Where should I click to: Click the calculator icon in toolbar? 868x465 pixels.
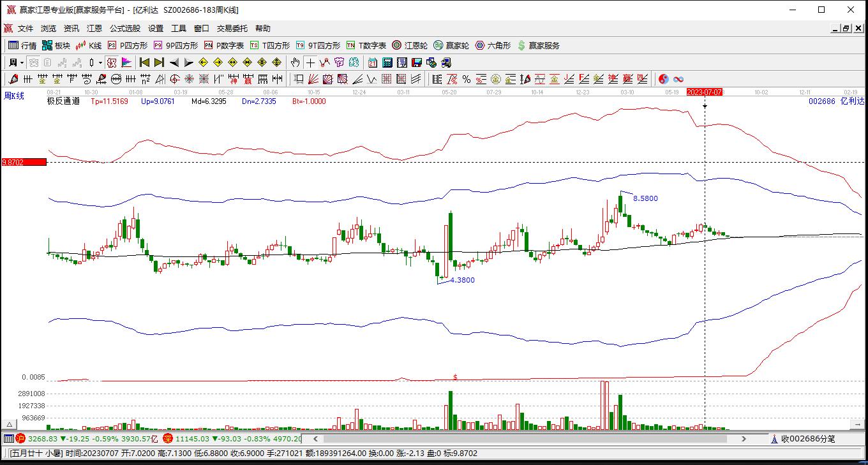(x=387, y=63)
